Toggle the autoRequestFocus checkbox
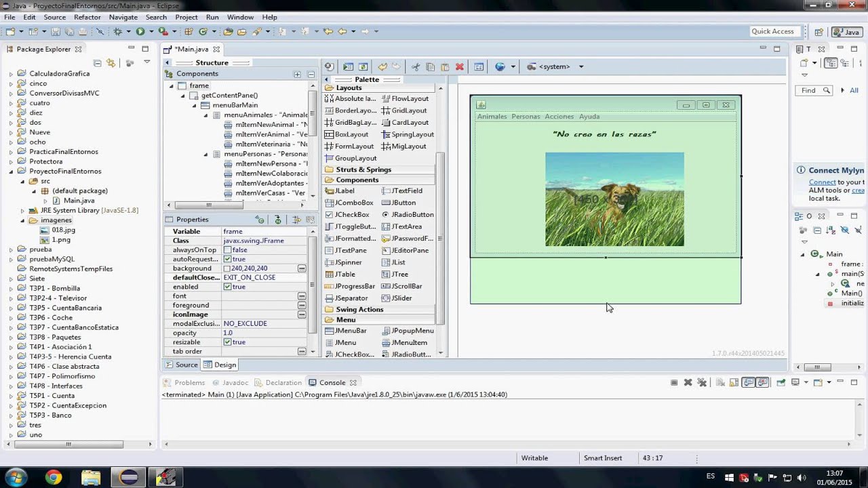Screen dimensions: 868x488 pos(227,259)
